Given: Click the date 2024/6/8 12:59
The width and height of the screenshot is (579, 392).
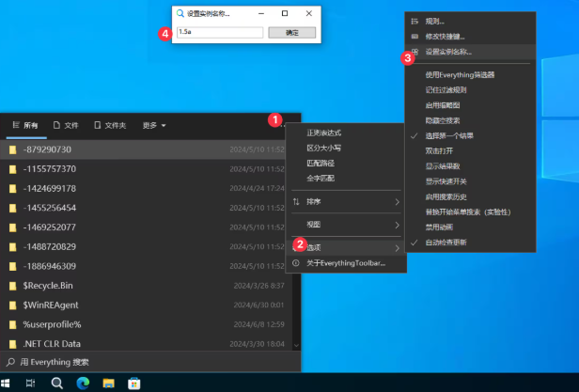Looking at the screenshot, I should [x=258, y=324].
